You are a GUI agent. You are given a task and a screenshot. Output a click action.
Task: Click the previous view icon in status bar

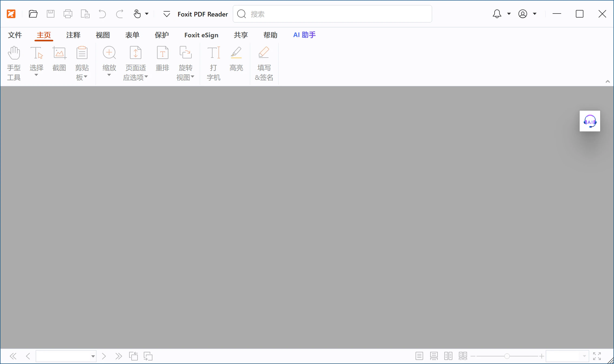133,356
